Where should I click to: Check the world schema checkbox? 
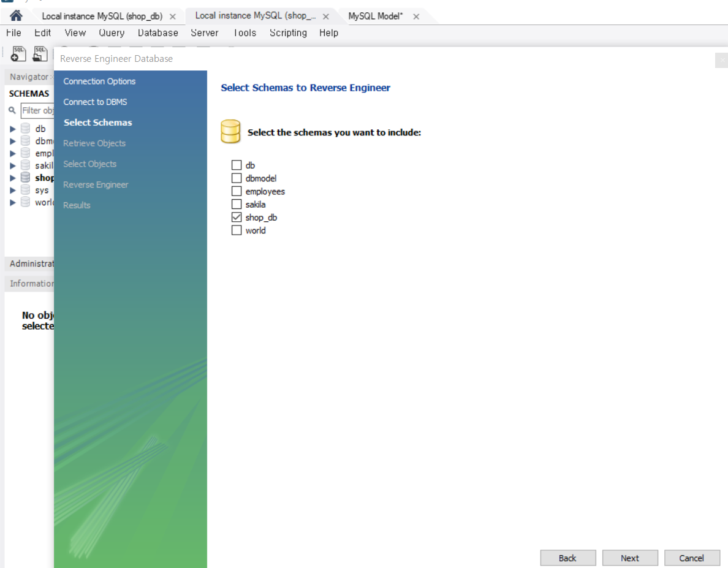pyautogui.click(x=237, y=230)
